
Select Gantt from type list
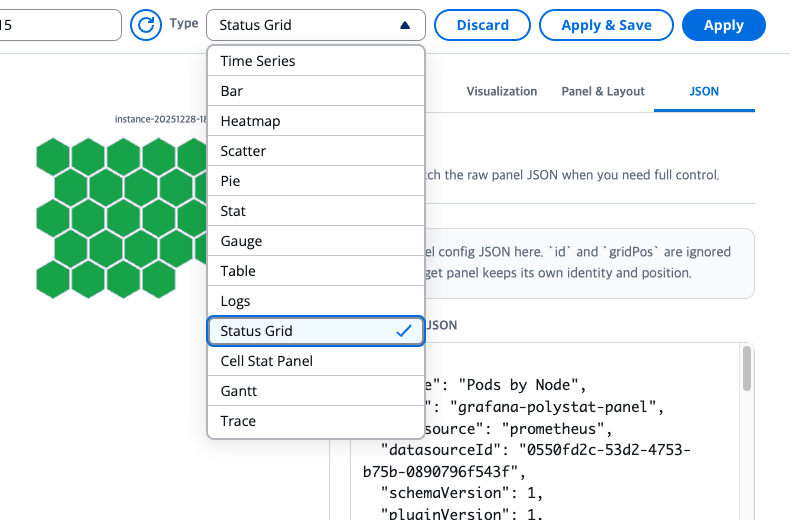pos(316,391)
